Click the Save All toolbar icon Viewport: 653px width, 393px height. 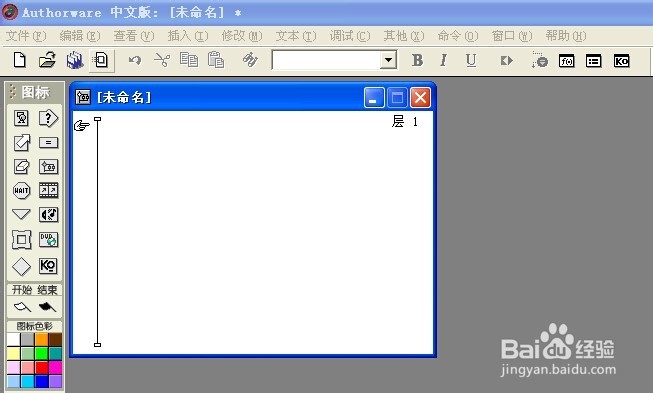[75, 60]
